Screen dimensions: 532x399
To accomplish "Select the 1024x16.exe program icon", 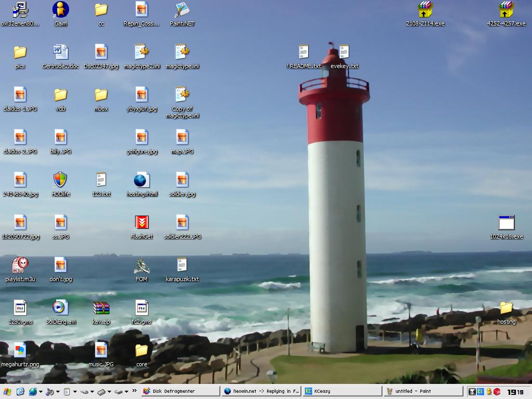I will (506, 223).
